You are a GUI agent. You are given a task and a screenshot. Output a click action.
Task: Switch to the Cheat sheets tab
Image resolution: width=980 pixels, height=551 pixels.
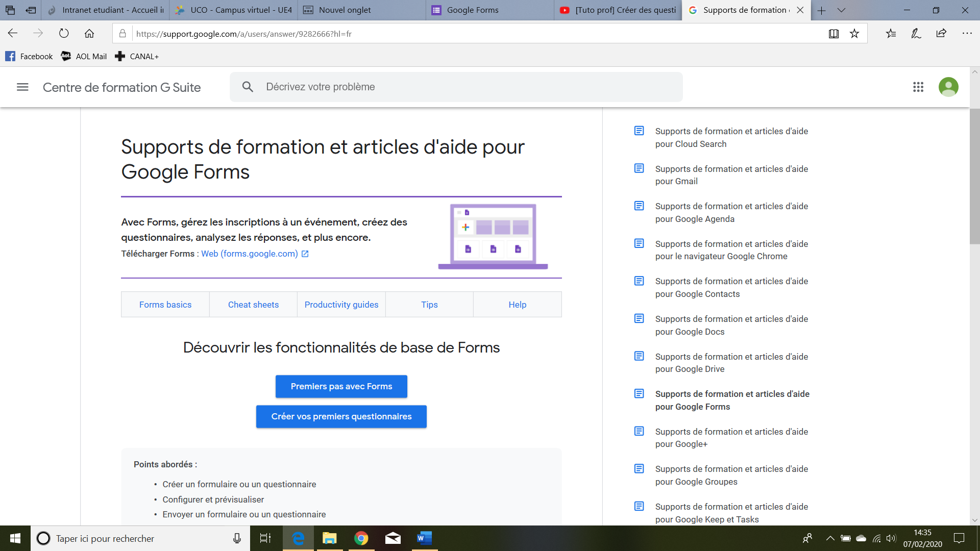(x=253, y=305)
